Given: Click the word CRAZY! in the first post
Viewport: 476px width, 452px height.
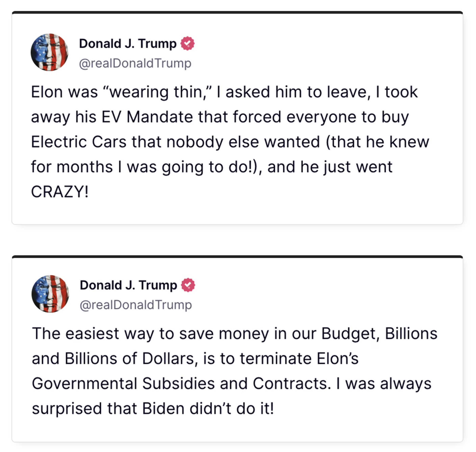Looking at the screenshot, I should click(x=60, y=192).
